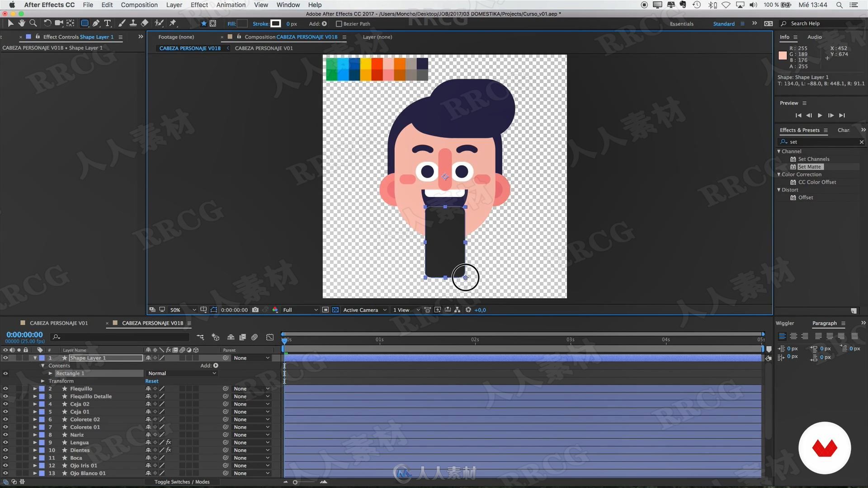Viewport: 868px width, 488px height.
Task: Click the Reset button in Transform
Action: (151, 381)
